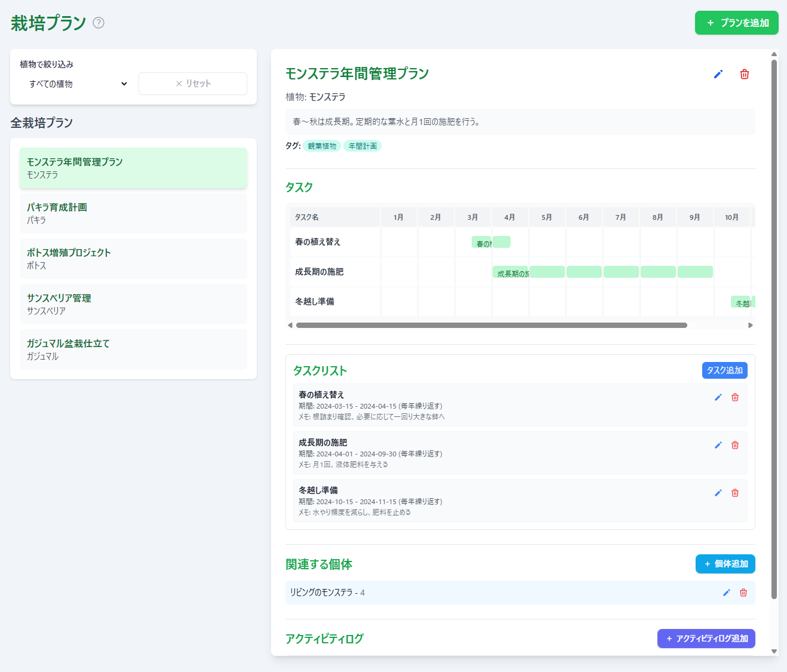Click 冬越し準備 bar in October Gantt column
This screenshot has width=787, height=672.
click(740, 302)
